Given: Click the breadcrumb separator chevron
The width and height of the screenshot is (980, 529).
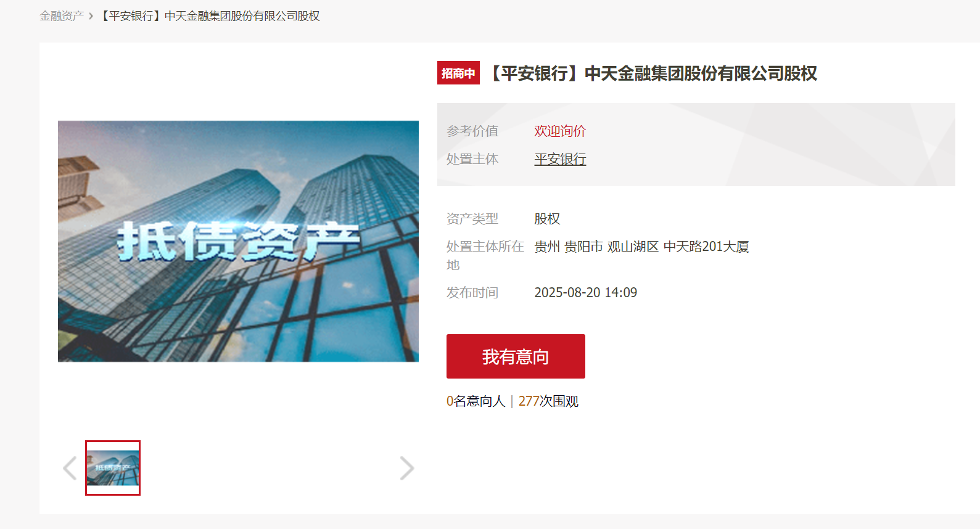Looking at the screenshot, I should point(91,16).
